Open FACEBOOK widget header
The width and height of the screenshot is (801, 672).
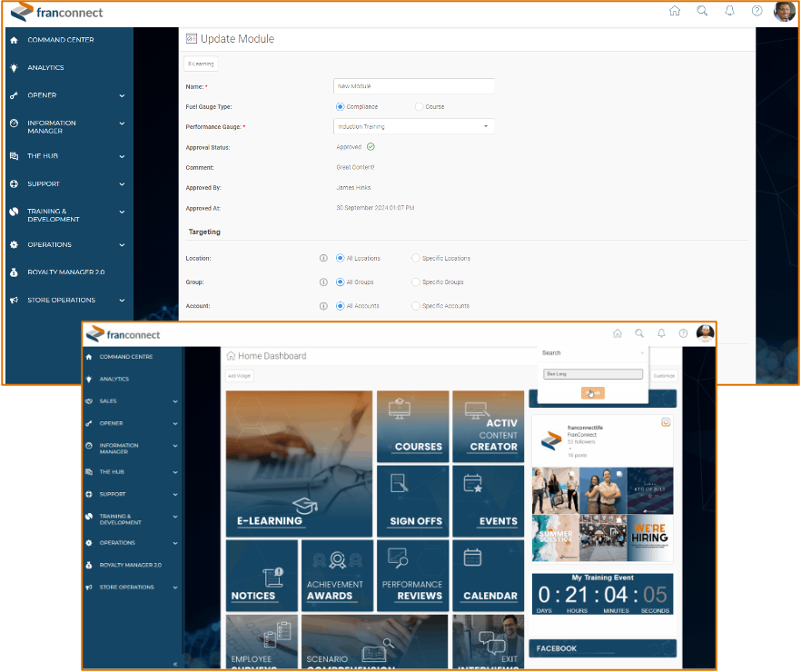603,648
